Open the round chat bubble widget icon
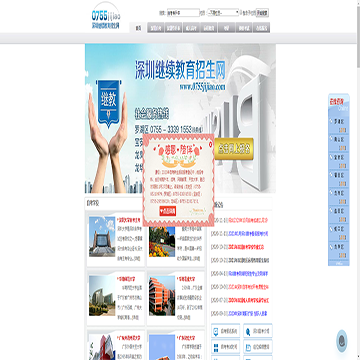This screenshot has height=360, width=360. click(342, 341)
